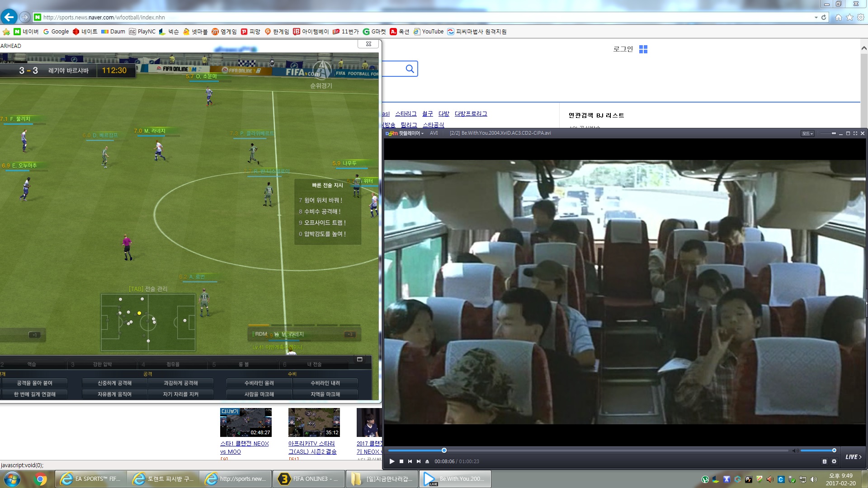Mute the PotPlayer volume speaker

[795, 450]
